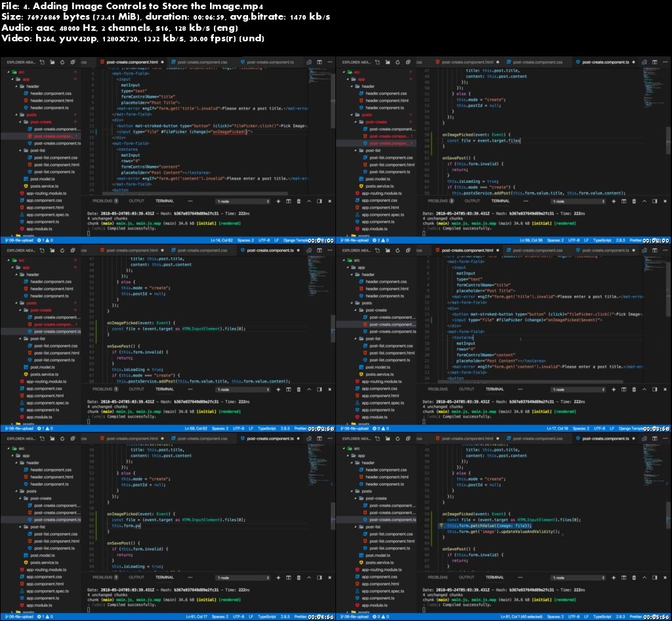Open editor More Actions menu in 00:05:56 frame
Screen dimensions: 672x621
[665, 439]
